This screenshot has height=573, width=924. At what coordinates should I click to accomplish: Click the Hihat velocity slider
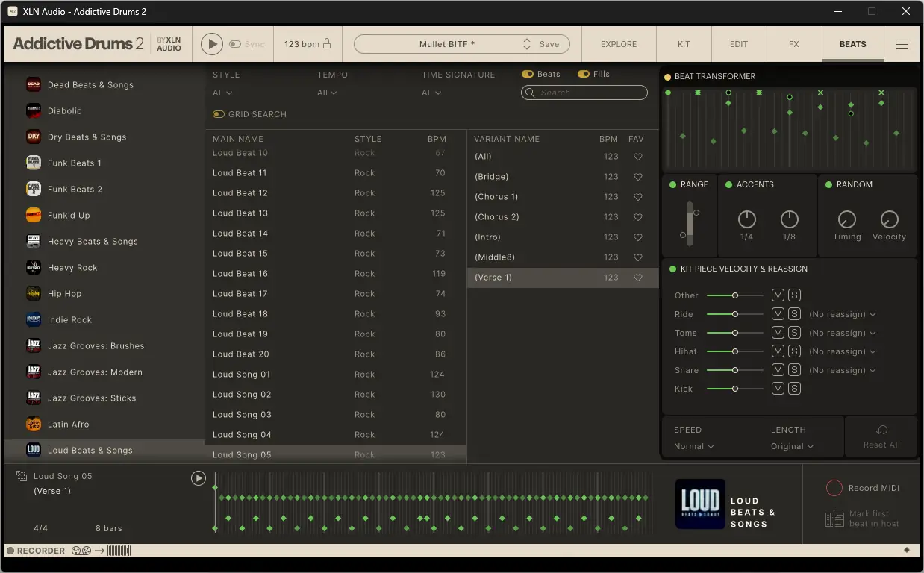[735, 351]
